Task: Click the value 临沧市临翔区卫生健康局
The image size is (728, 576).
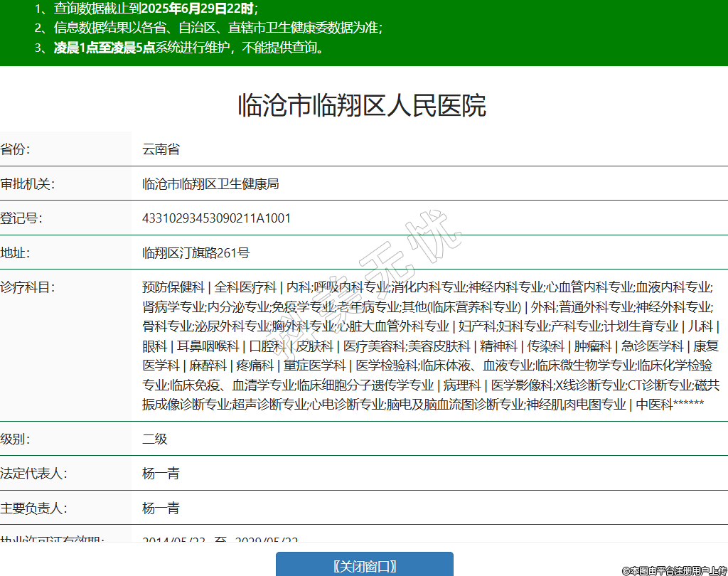Action: click(x=210, y=184)
